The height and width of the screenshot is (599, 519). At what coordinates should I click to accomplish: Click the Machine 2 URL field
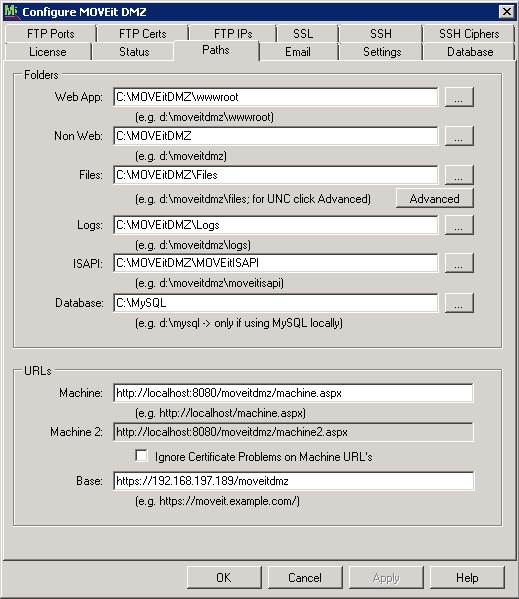coord(293,432)
